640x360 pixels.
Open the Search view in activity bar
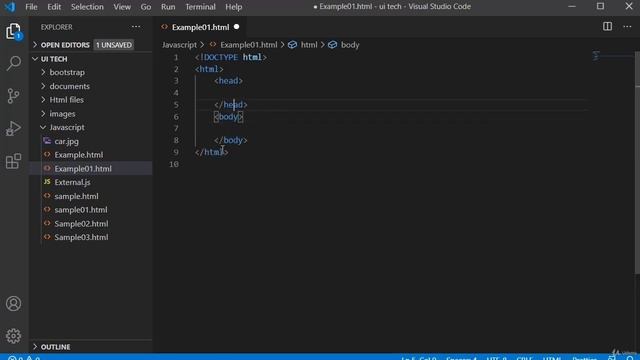pos(13,63)
